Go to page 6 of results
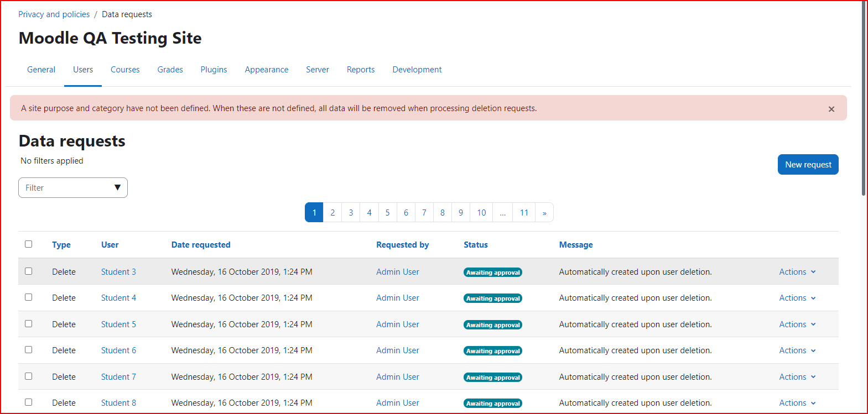Screen dimensions: 868x414 pos(406,213)
